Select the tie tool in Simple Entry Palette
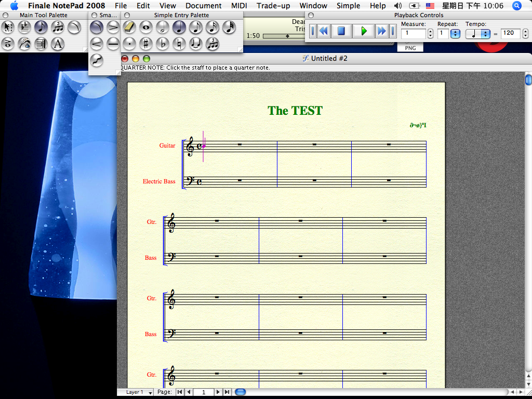 [x=195, y=44]
